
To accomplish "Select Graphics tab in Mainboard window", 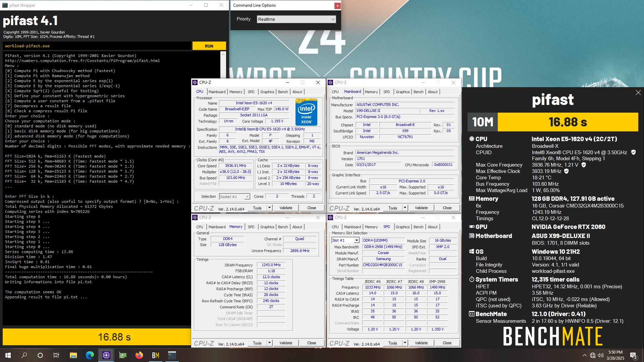I will (x=402, y=92).
